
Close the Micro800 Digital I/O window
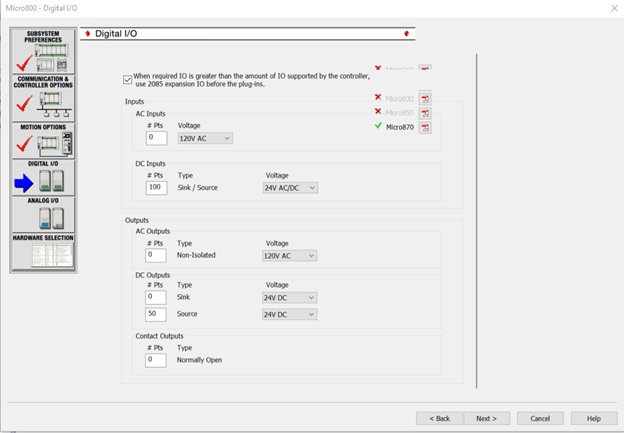coord(614,8)
